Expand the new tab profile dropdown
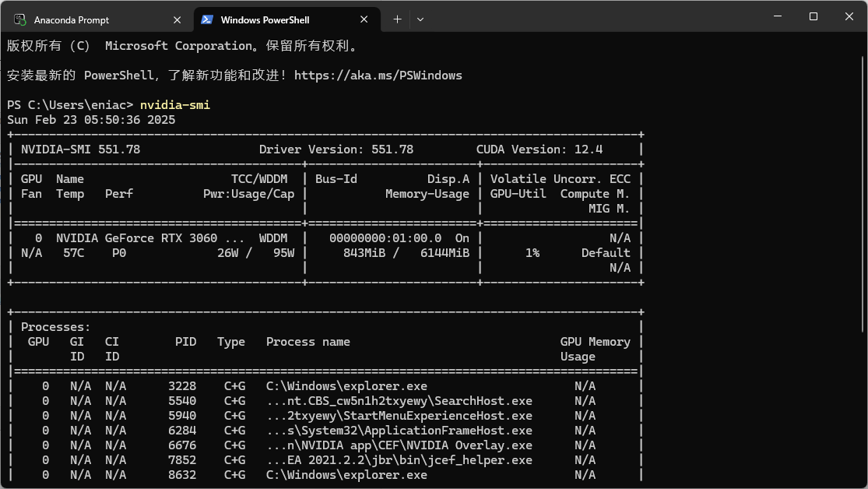Viewport: 868px width, 489px height. [x=420, y=19]
